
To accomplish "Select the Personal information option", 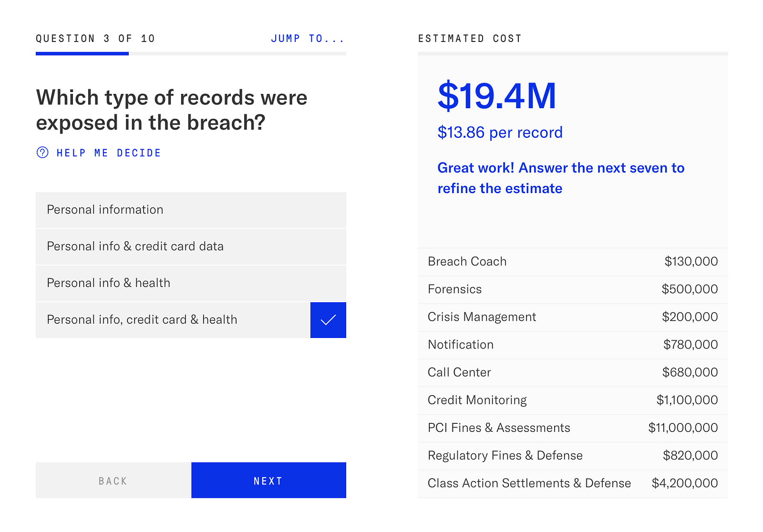I will [191, 210].
